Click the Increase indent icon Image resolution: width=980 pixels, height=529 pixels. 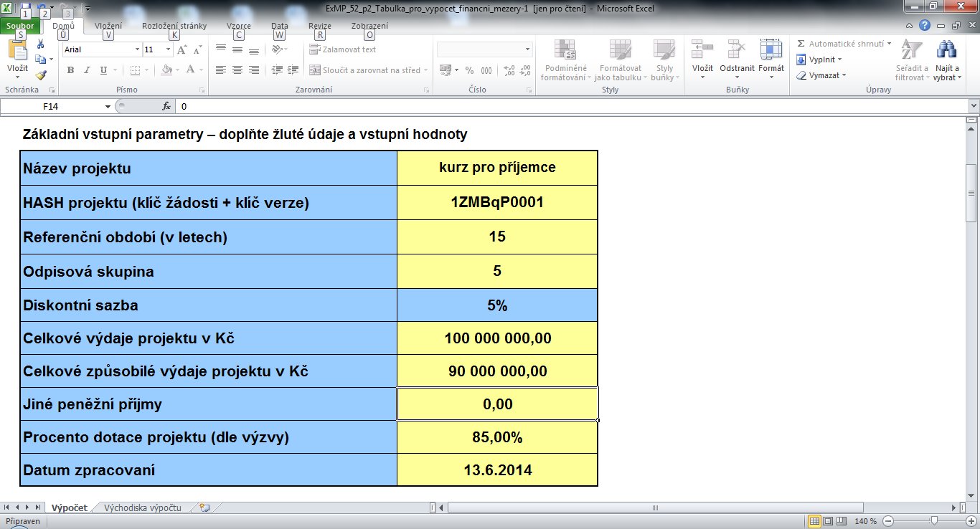tap(293, 70)
